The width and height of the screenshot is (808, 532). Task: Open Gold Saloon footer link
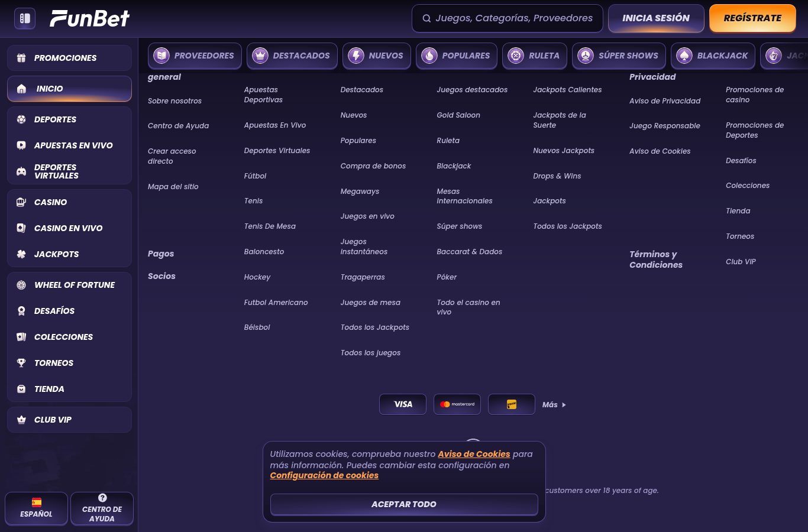(458, 115)
